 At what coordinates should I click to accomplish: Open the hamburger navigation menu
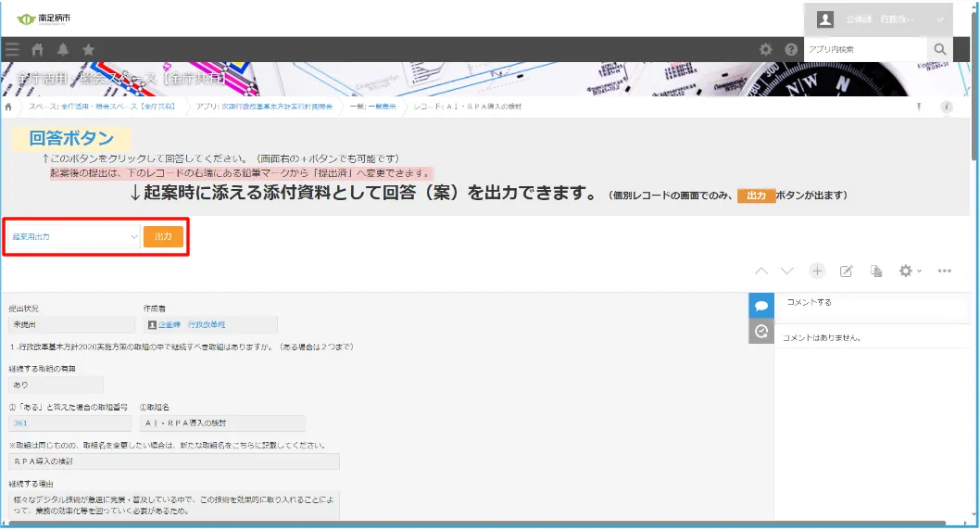[12, 49]
